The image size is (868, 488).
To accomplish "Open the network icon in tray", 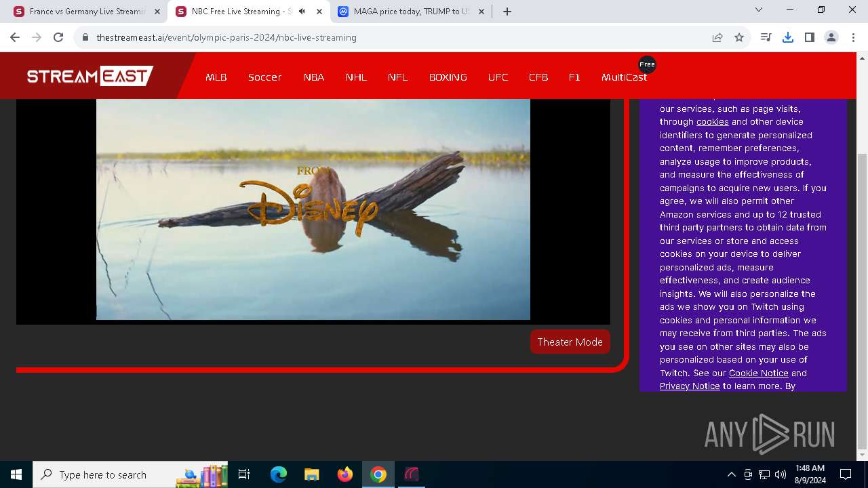I will click(764, 474).
